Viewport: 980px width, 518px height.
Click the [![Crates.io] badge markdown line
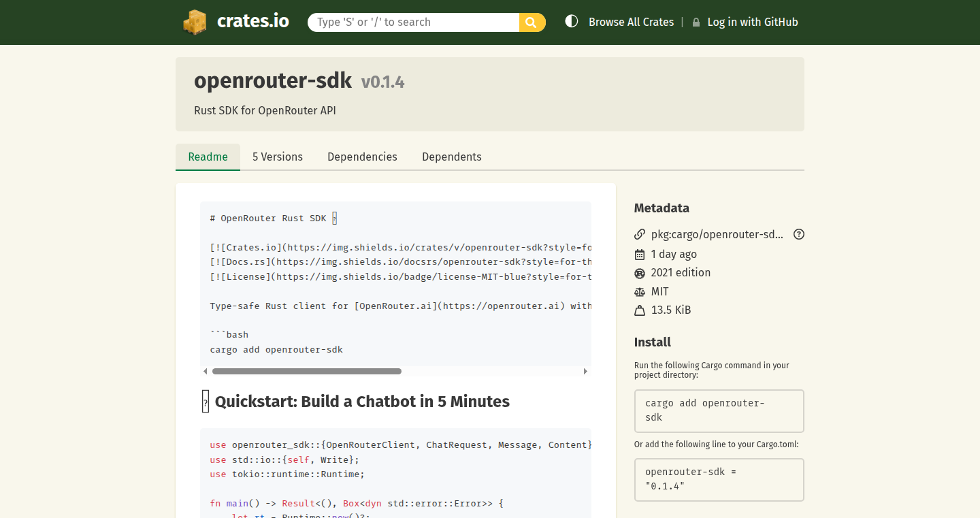pos(401,247)
